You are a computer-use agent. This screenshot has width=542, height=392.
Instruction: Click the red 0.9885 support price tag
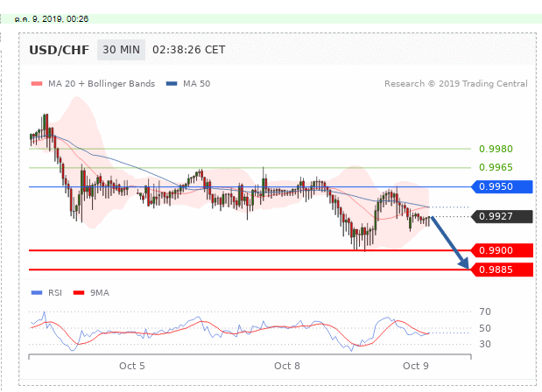click(x=503, y=269)
